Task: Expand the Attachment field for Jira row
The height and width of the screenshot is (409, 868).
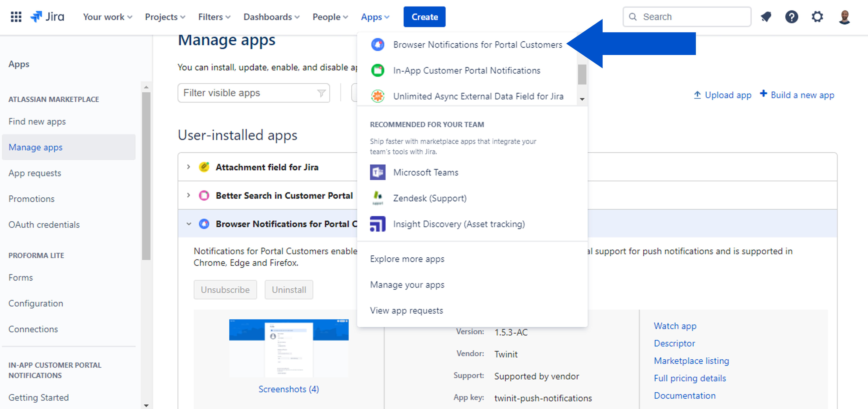Action: tap(189, 167)
